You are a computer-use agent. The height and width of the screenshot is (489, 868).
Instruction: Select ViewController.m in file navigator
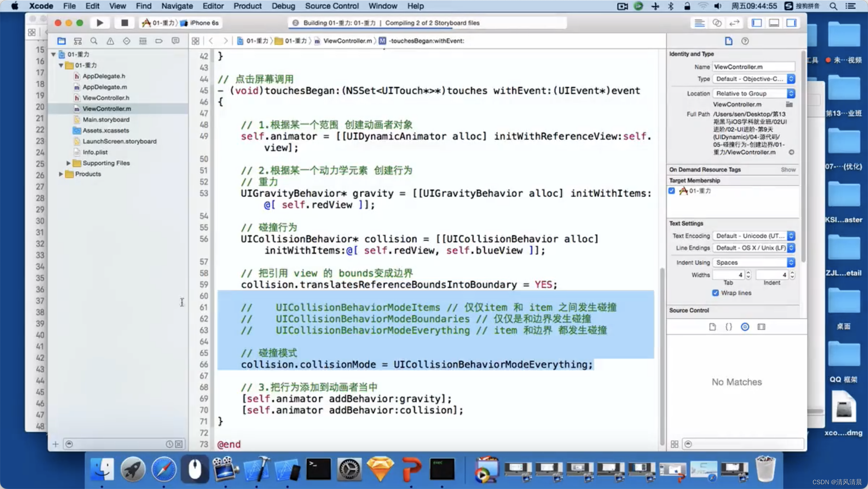tap(106, 109)
